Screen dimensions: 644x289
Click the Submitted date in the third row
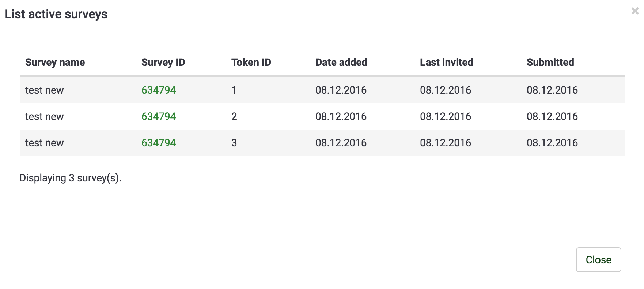point(552,143)
